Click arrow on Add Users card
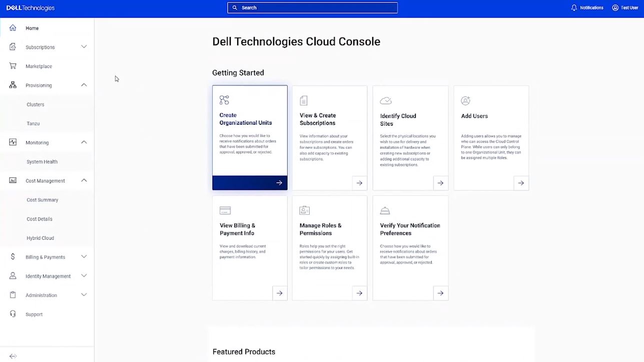This screenshot has width=644, height=362. (x=521, y=183)
